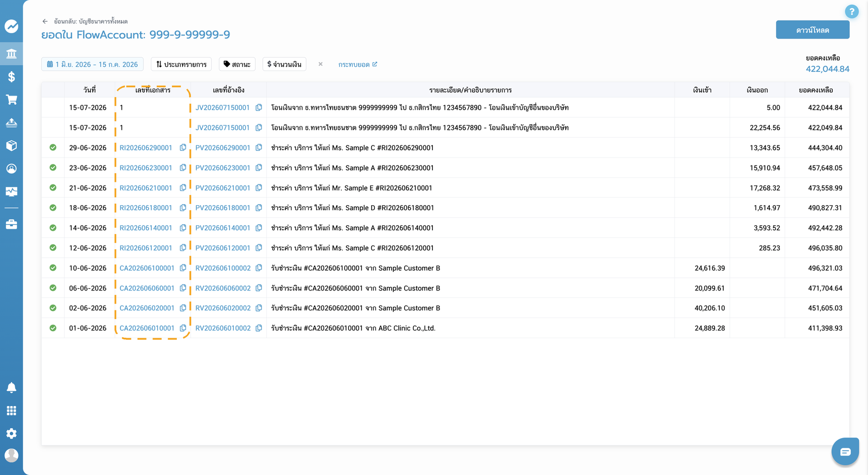Copy document number CA202606100001
The height and width of the screenshot is (475, 868).
tap(183, 268)
